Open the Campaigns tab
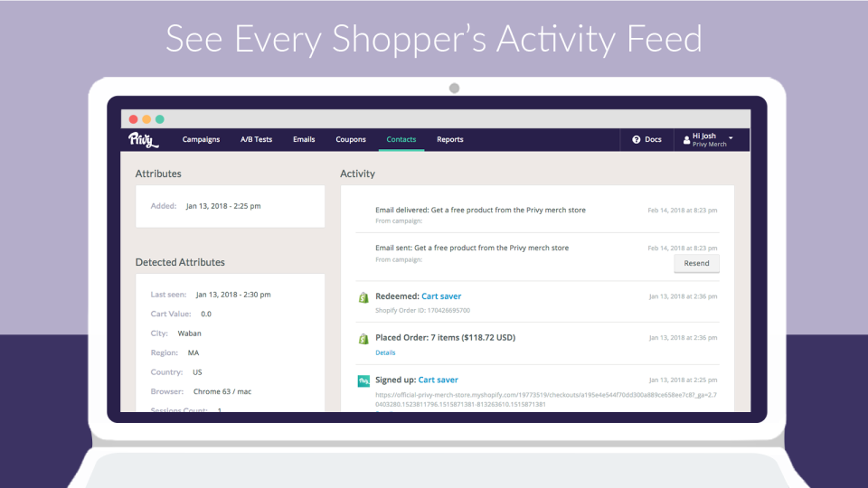 pos(201,139)
